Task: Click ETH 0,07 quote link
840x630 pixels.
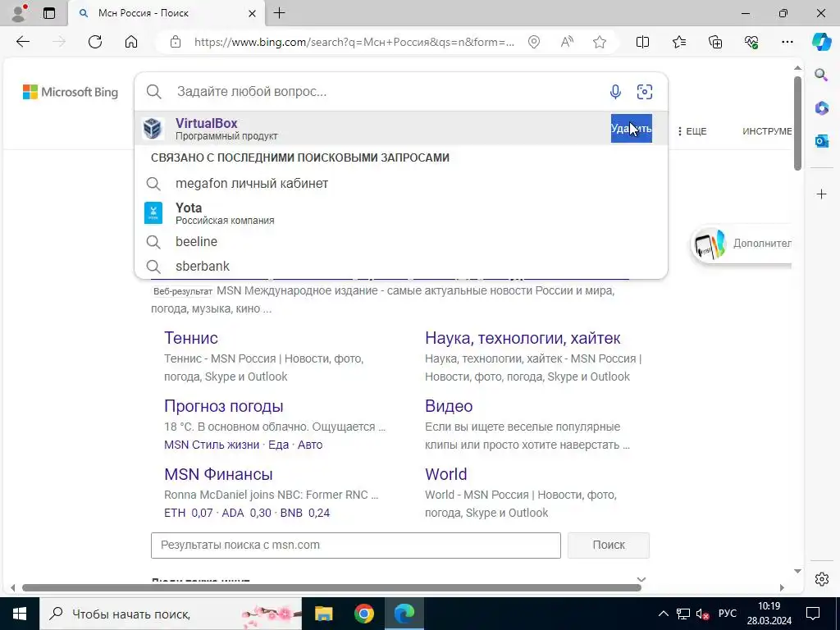Action: (188, 513)
